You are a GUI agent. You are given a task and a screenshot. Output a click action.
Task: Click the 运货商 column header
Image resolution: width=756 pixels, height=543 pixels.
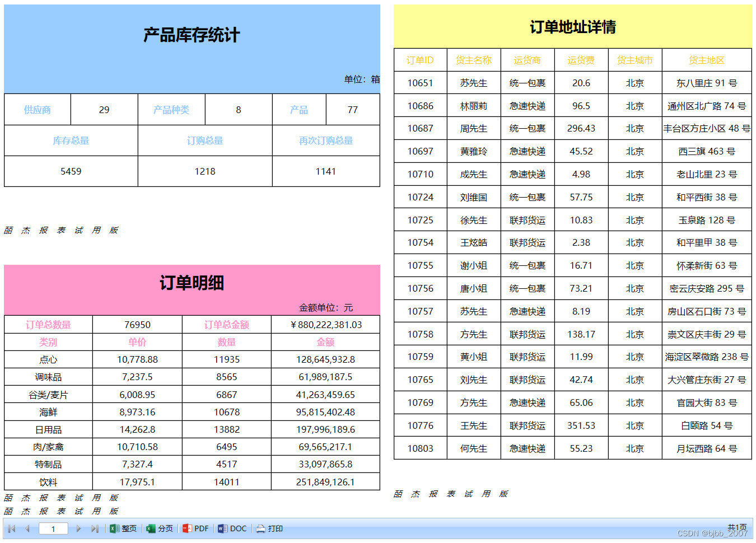(528, 60)
